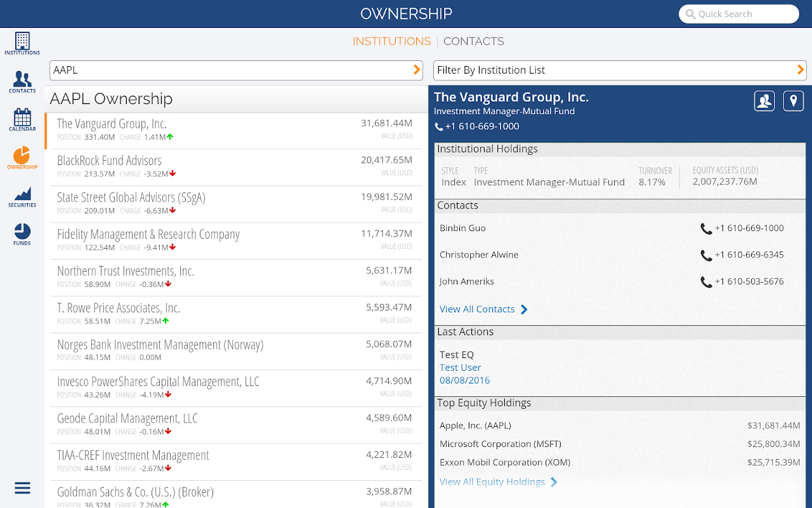
Task: Click Exxon Mobil Corporation (XOM) holding
Action: click(x=505, y=462)
